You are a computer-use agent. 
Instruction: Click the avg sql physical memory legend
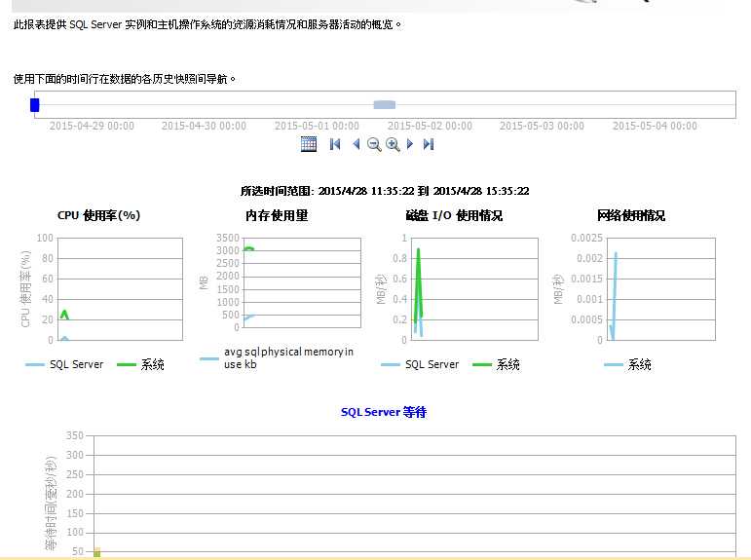click(277, 357)
